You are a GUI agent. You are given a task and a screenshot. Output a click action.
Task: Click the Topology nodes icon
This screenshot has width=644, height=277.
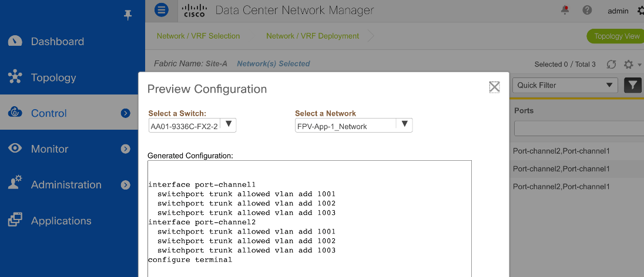pos(15,77)
